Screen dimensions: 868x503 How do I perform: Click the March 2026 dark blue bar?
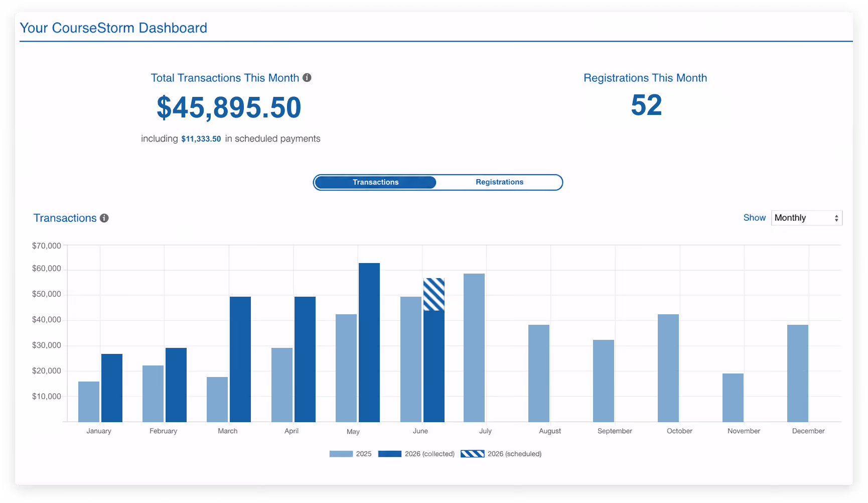(240, 359)
